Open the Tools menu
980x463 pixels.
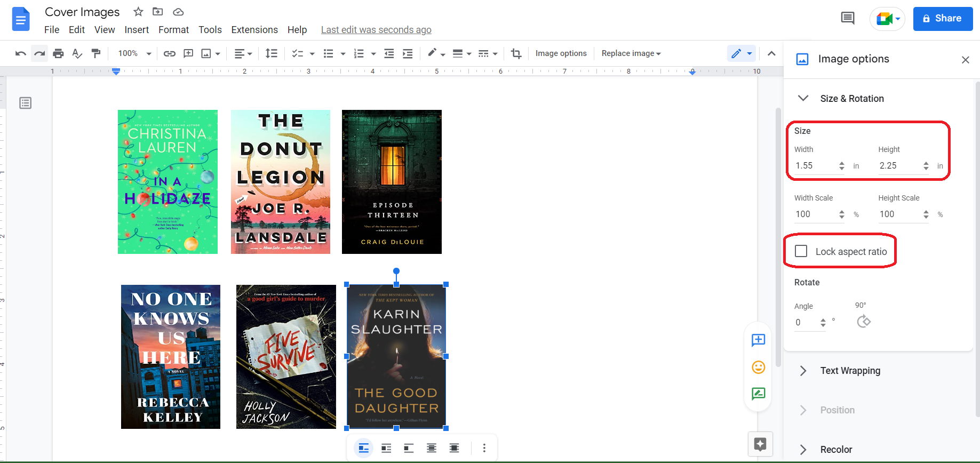pos(210,30)
